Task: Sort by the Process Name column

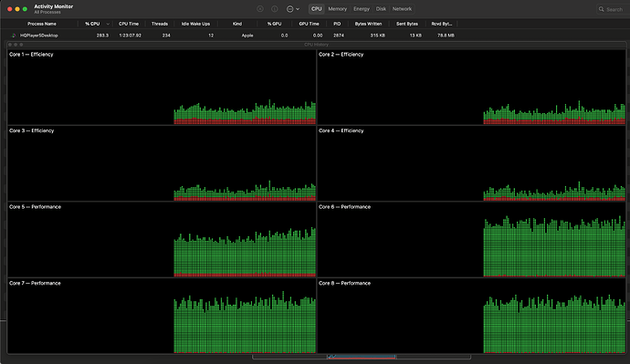Action: click(x=42, y=24)
